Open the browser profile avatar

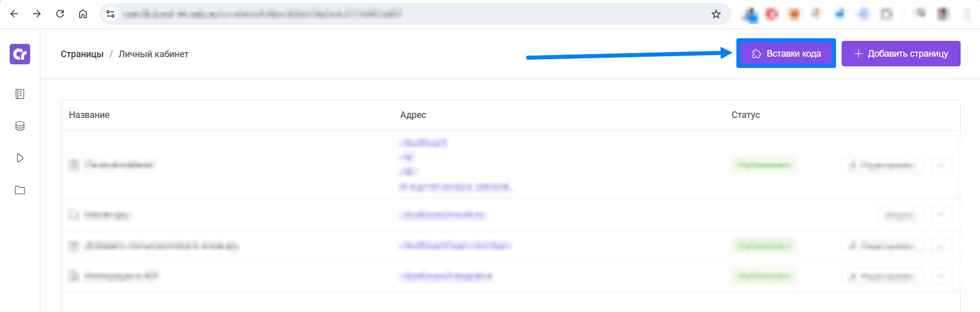tap(943, 14)
